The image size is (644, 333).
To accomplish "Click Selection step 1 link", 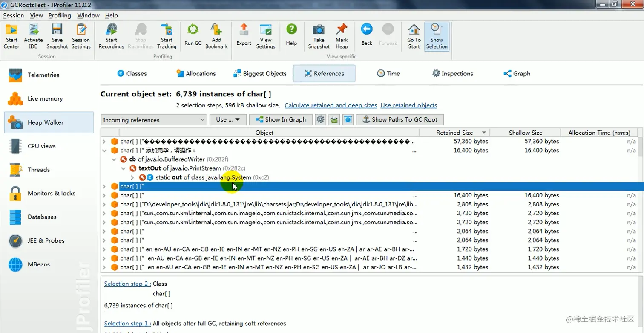I will point(127,323).
